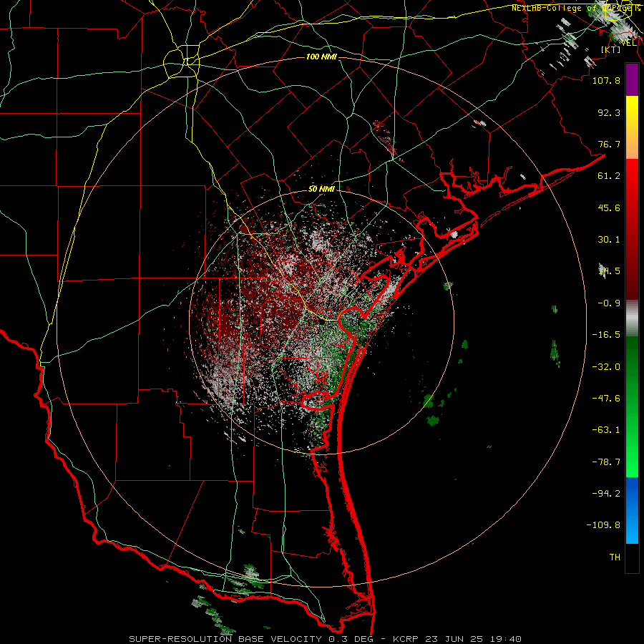Click the 92.3 velocity scale value

point(609,112)
